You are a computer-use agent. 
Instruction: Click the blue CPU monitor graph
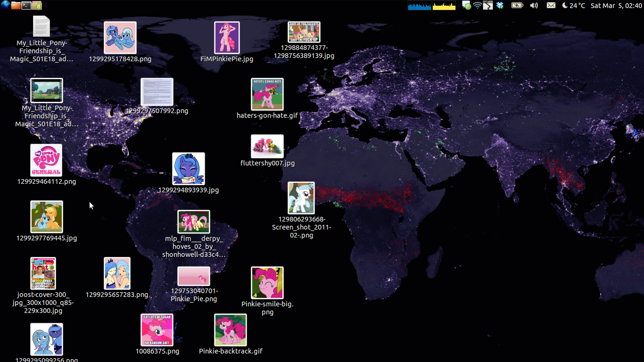[x=419, y=5]
